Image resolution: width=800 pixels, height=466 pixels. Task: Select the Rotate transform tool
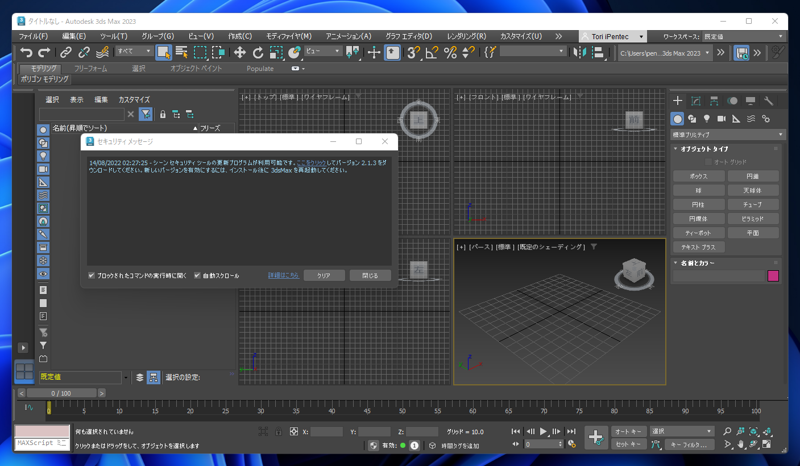click(258, 53)
